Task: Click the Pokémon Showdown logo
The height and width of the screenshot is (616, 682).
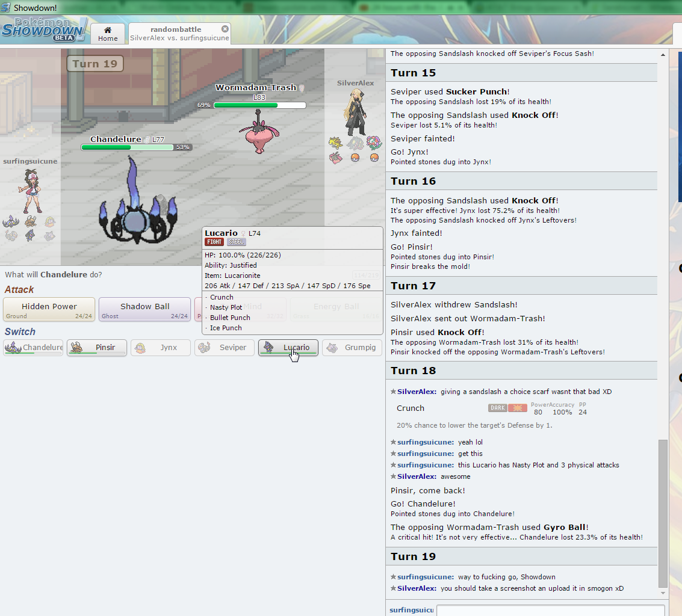Action: pos(43,30)
